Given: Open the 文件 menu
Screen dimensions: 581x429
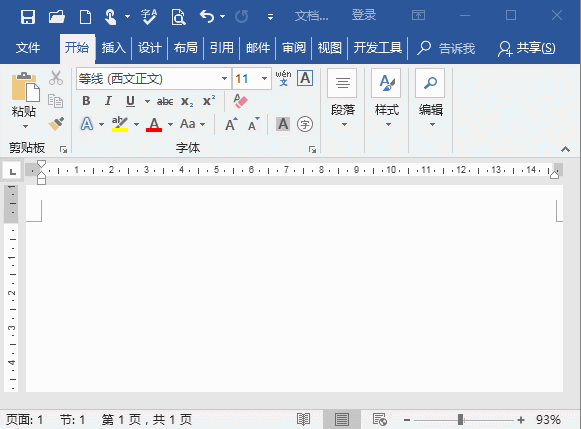Looking at the screenshot, I should coord(28,48).
